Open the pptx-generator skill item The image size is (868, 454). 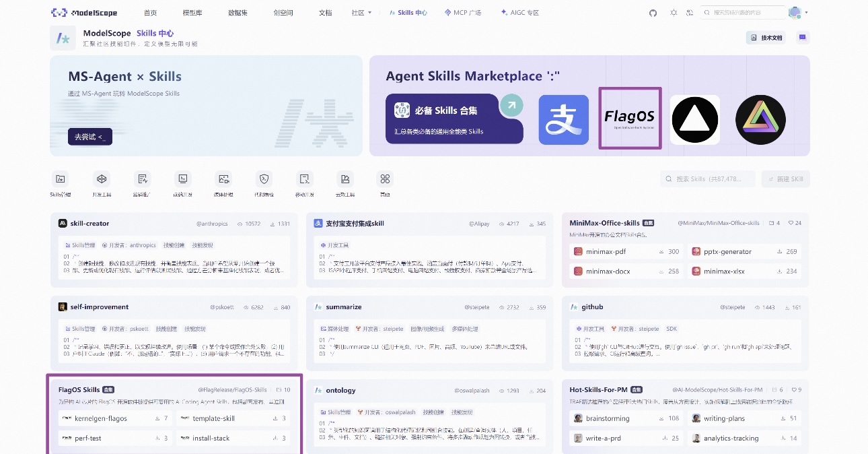pyautogui.click(x=744, y=252)
